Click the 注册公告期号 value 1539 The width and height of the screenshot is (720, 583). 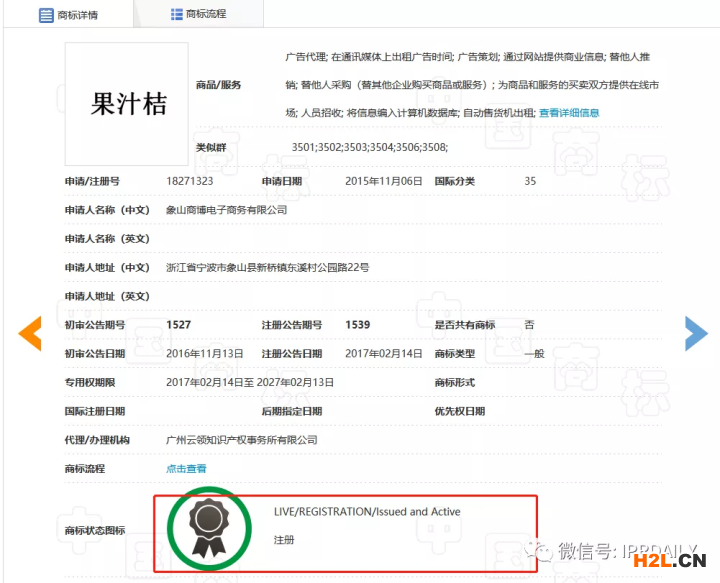(357, 325)
